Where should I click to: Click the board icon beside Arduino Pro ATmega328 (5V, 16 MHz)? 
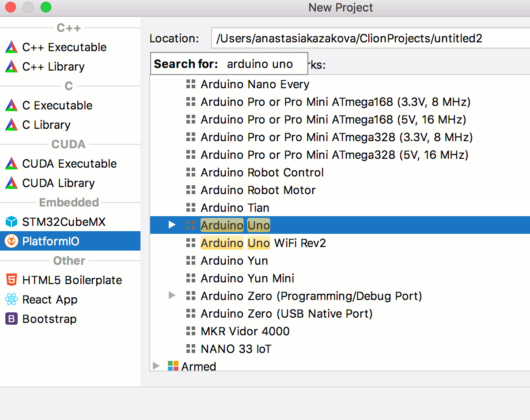point(191,155)
